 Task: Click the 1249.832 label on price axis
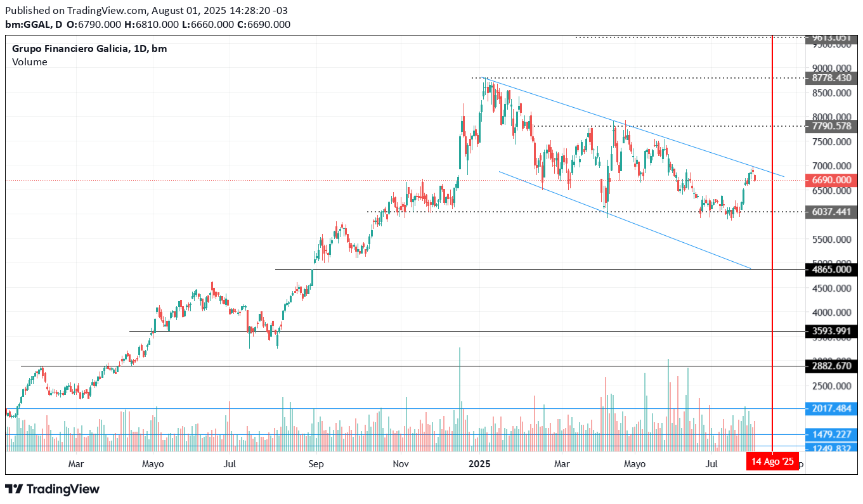[831, 448]
